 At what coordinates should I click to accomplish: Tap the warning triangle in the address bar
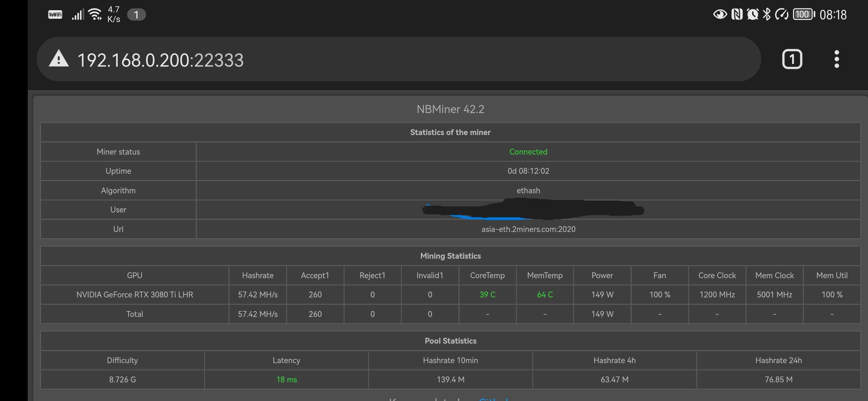coord(58,59)
